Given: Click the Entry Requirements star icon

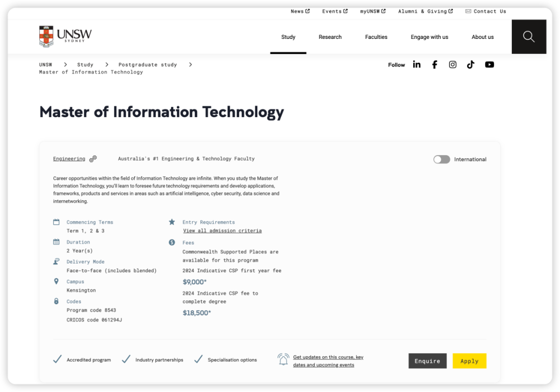Looking at the screenshot, I should [172, 222].
